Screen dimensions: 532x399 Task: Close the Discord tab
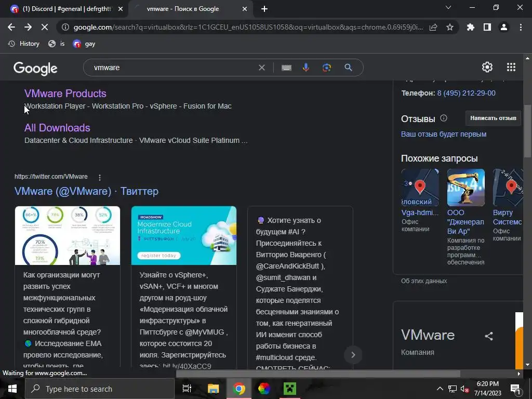click(x=121, y=9)
